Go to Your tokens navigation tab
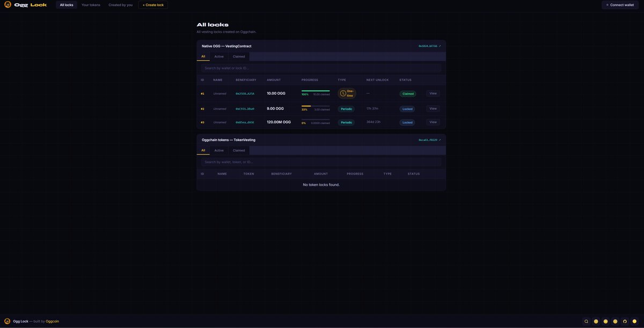 [91, 5]
